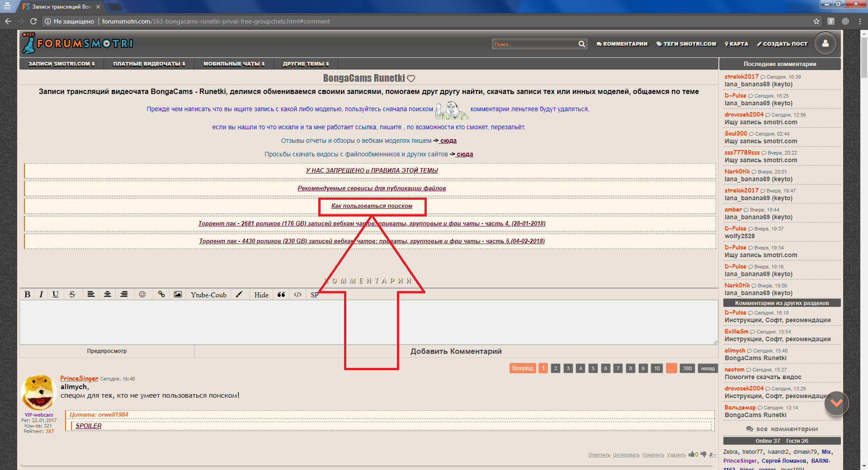Insert a link using chain icon
This screenshot has height=470, width=868.
161,294
